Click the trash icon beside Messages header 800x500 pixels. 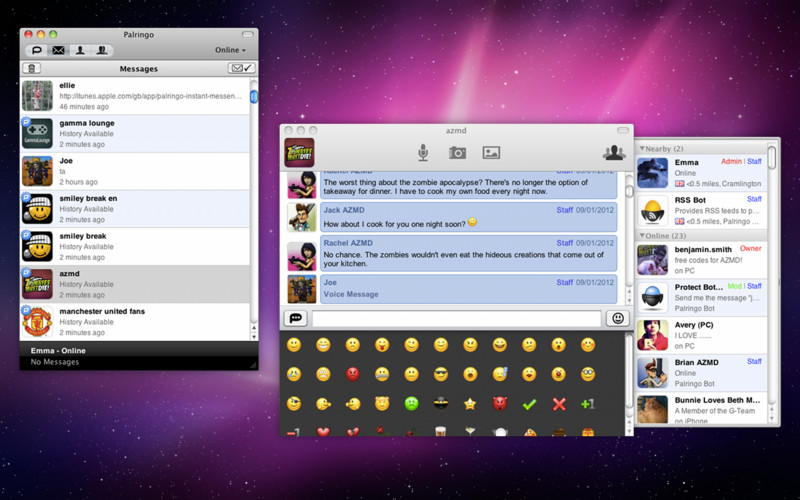[x=32, y=68]
